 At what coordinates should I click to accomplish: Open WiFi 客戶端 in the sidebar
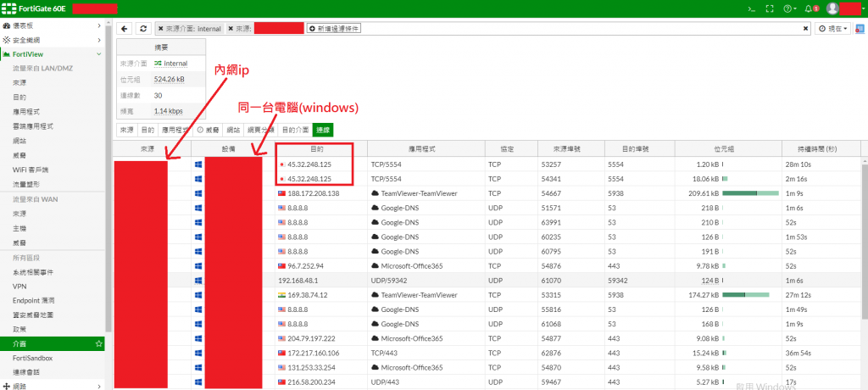tap(30, 170)
